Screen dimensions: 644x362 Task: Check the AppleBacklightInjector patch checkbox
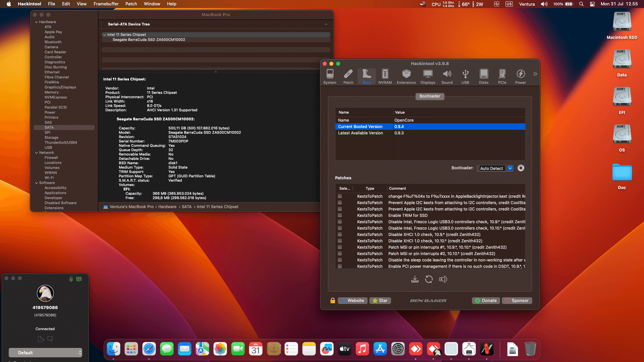(340, 196)
